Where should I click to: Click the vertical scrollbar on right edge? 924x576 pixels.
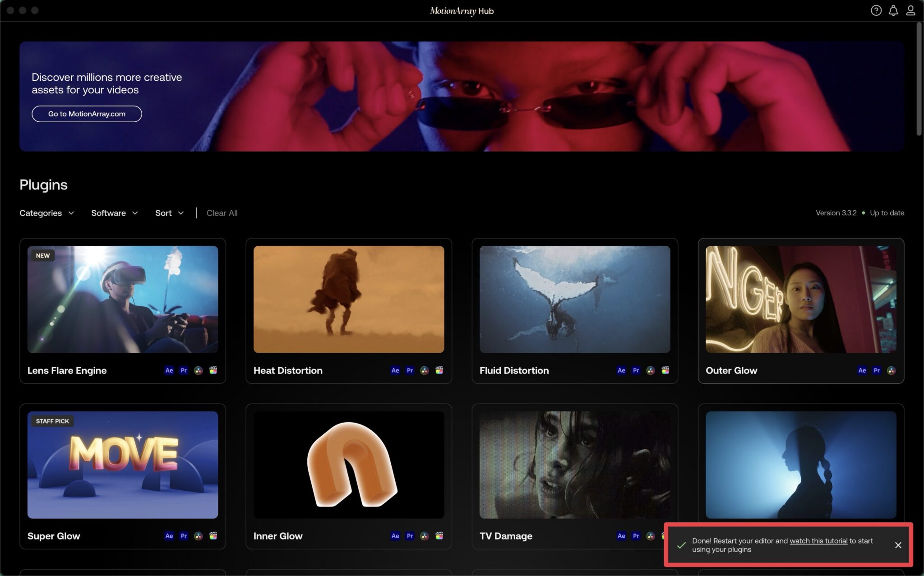(919, 79)
